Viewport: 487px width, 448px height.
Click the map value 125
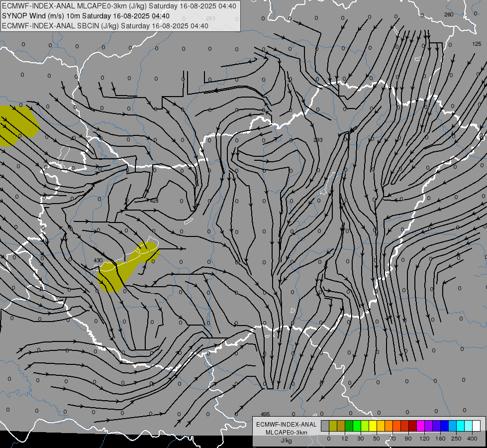coord(477,44)
